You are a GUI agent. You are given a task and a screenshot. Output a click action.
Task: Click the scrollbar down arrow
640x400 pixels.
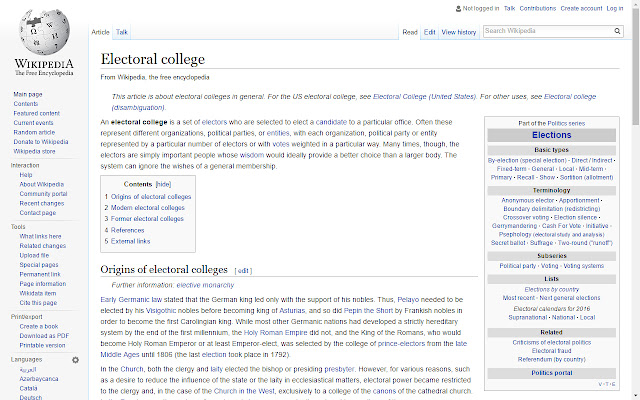click(634, 395)
